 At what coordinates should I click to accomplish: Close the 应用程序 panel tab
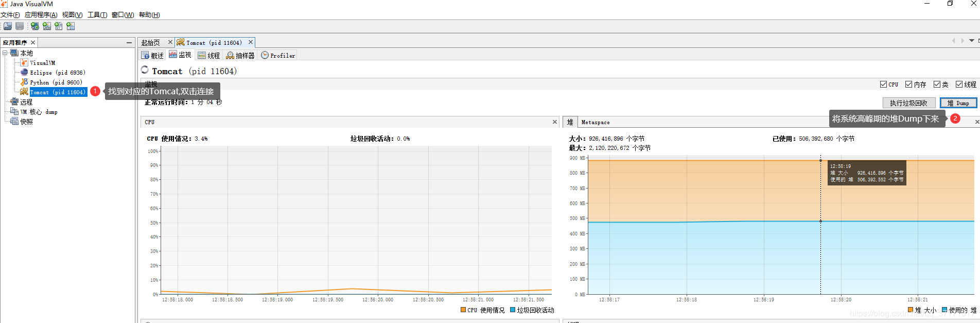click(33, 43)
